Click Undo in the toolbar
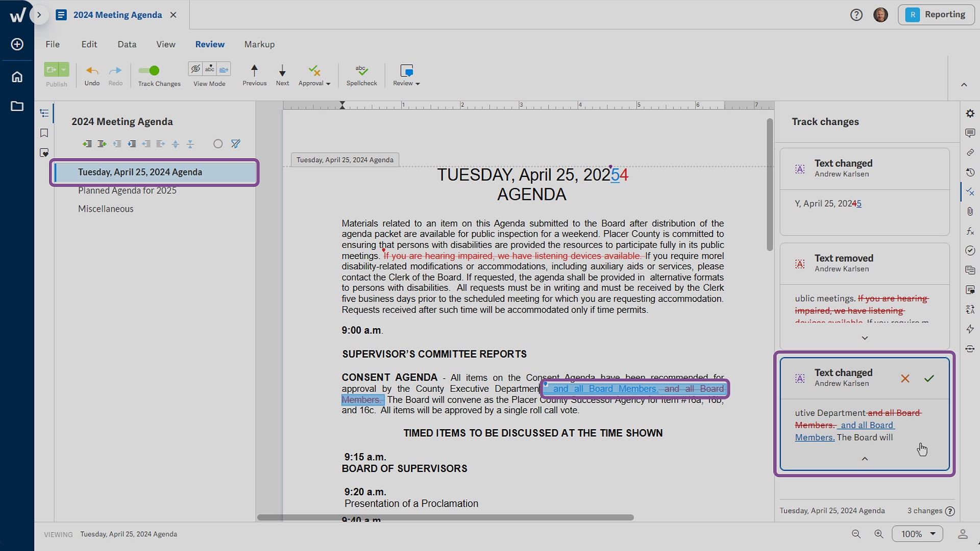980x551 pixels. (x=92, y=75)
